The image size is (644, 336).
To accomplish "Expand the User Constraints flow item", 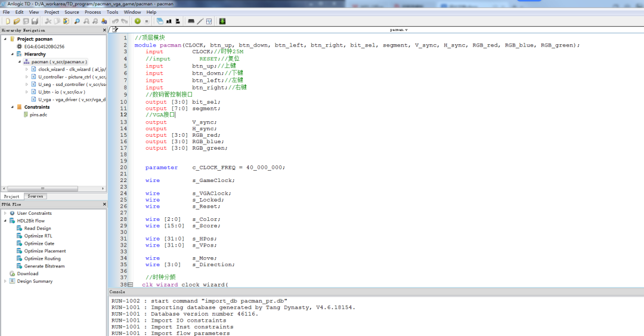I will pyautogui.click(x=5, y=213).
